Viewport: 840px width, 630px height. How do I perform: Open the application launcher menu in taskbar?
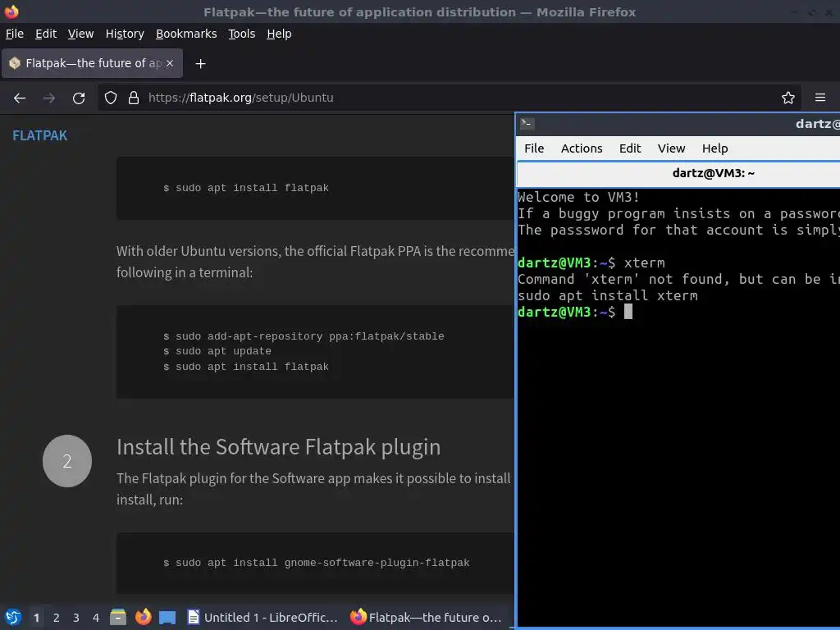(x=13, y=617)
